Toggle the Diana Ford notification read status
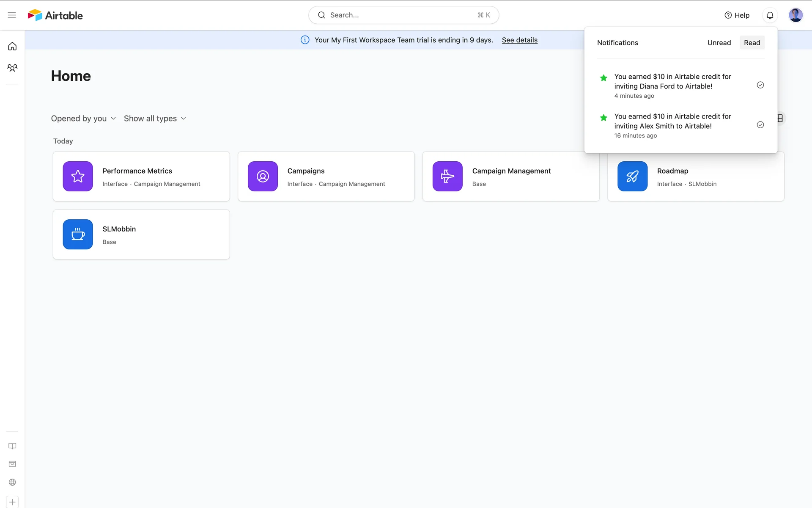The image size is (812, 508). tap(760, 85)
